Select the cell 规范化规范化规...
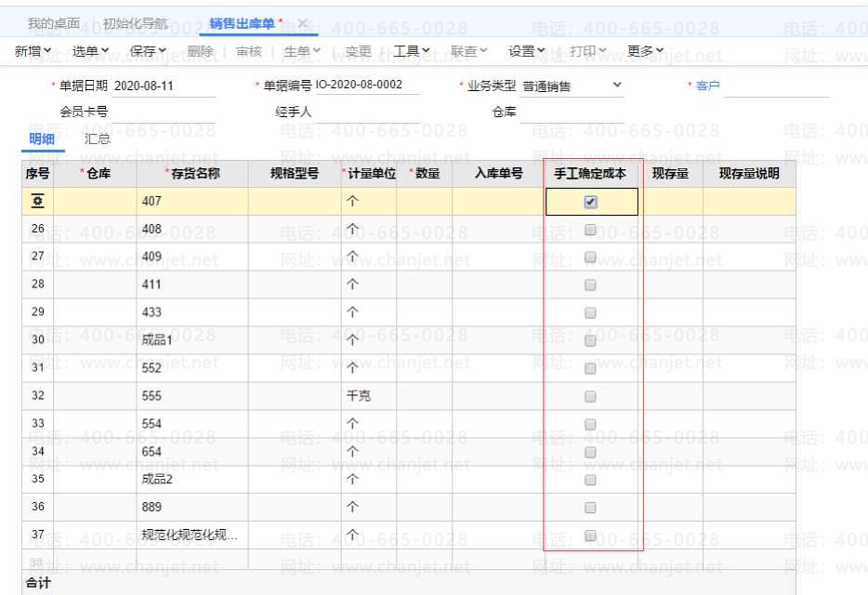 (192, 535)
